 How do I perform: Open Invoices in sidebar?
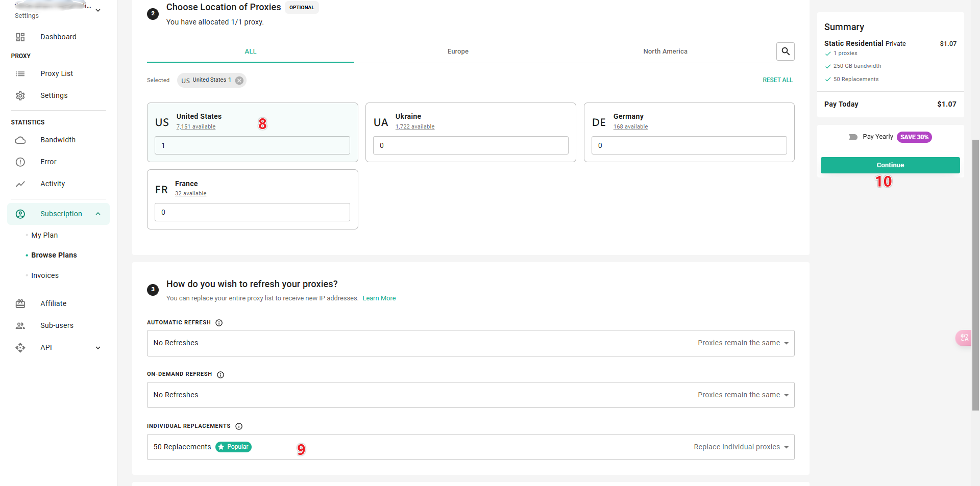pyautogui.click(x=45, y=276)
